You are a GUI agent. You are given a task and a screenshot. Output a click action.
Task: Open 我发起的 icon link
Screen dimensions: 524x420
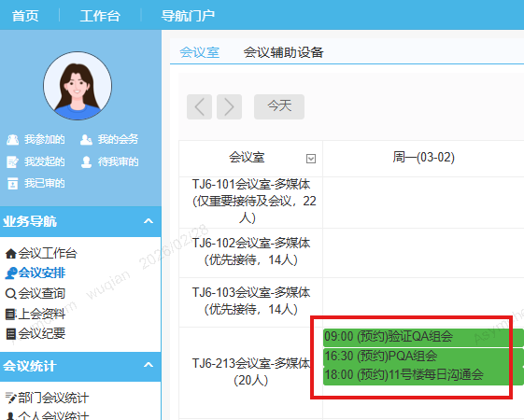click(x=13, y=161)
